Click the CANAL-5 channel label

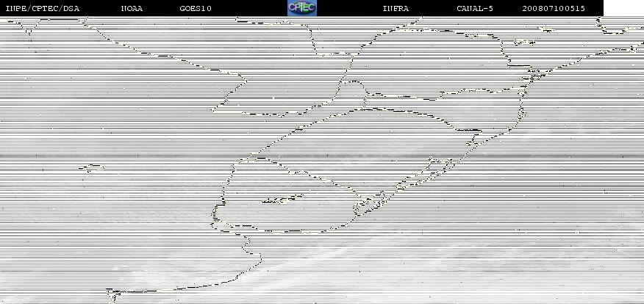point(475,8)
